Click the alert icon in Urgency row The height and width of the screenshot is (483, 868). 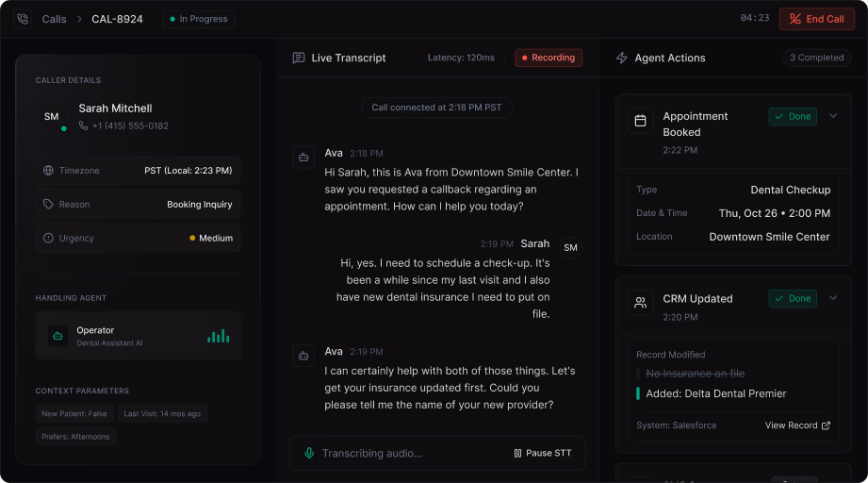pos(48,238)
